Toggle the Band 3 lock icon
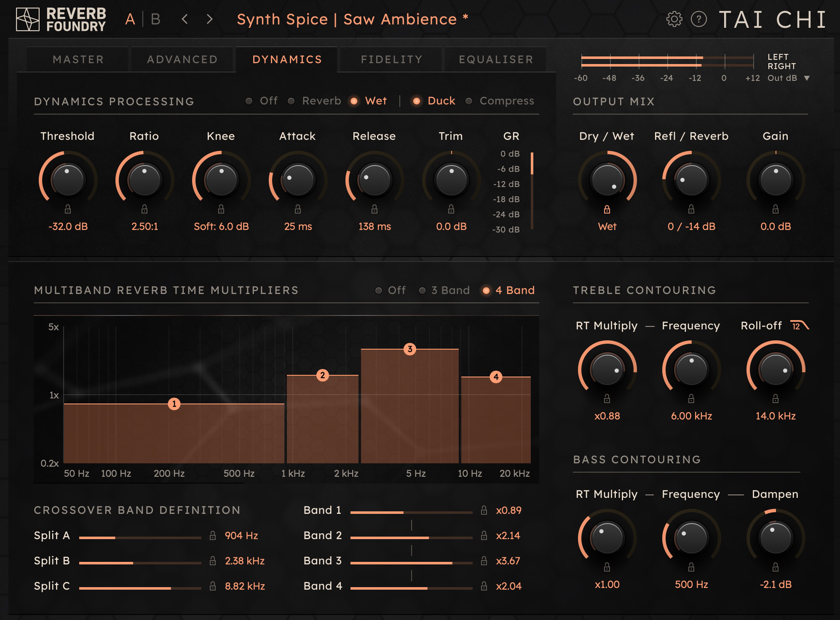Image resolution: width=840 pixels, height=620 pixels. coord(484,561)
